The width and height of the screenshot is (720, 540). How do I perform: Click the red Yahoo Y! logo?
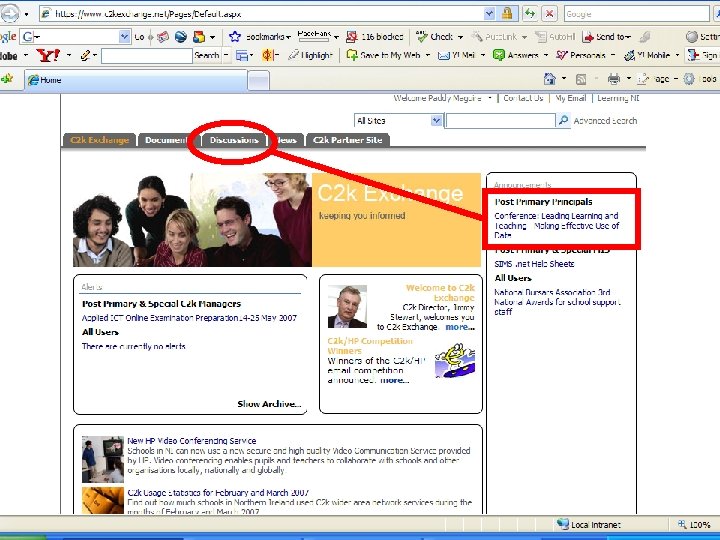(x=48, y=56)
